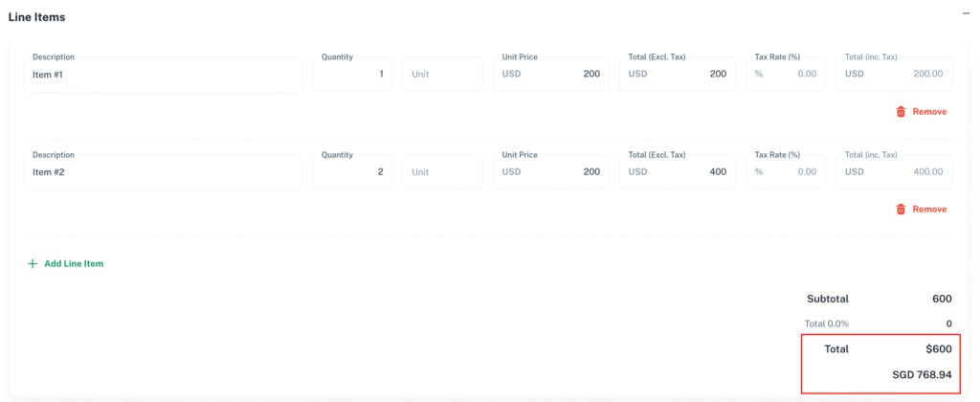The width and height of the screenshot is (980, 402).
Task: Click the green plus icon to add a line
Action: click(33, 264)
